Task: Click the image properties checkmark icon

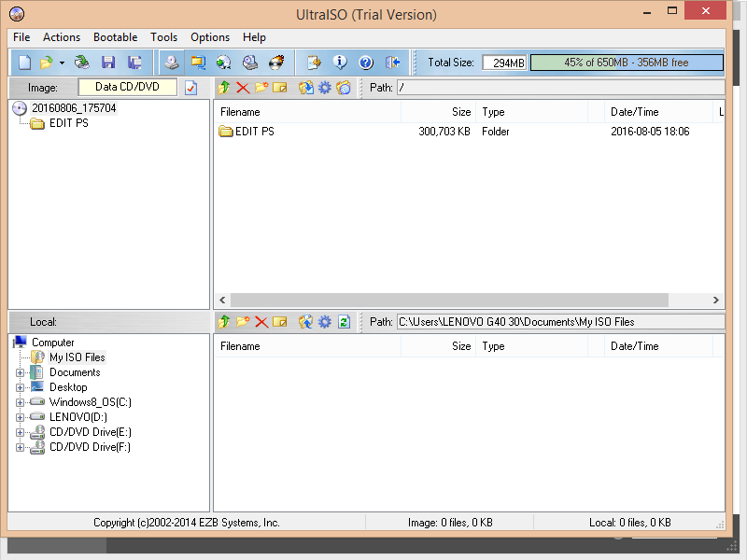Action: point(191,88)
